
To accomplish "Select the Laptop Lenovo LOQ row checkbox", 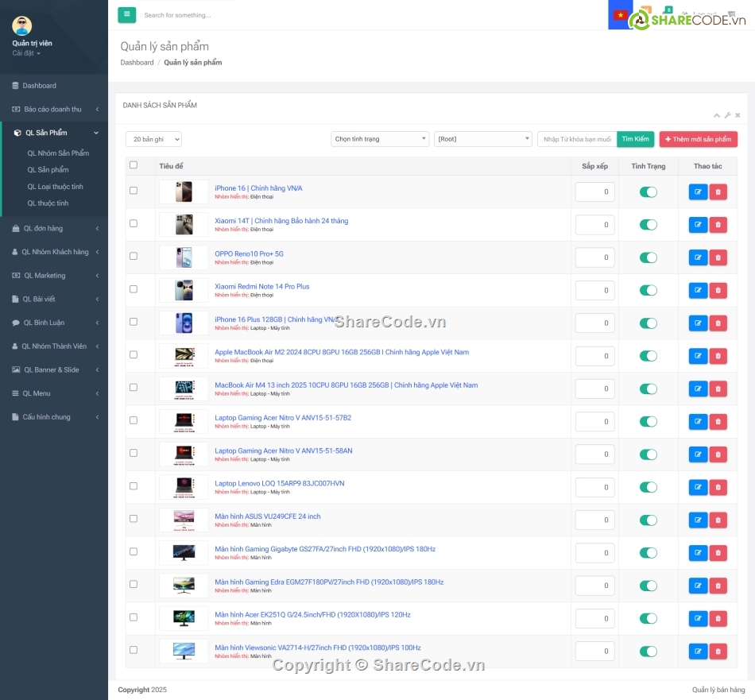I will click(x=134, y=485).
